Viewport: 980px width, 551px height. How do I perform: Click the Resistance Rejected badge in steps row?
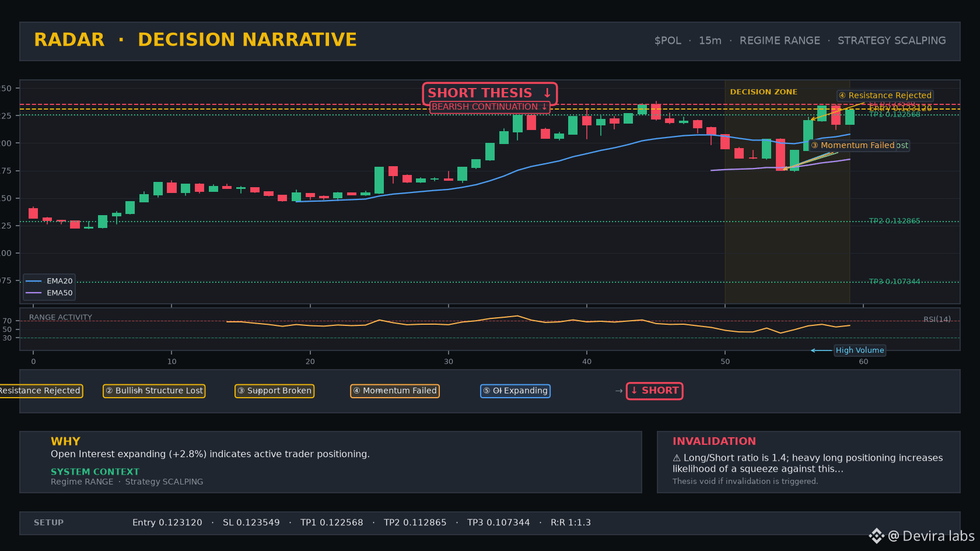41,391
